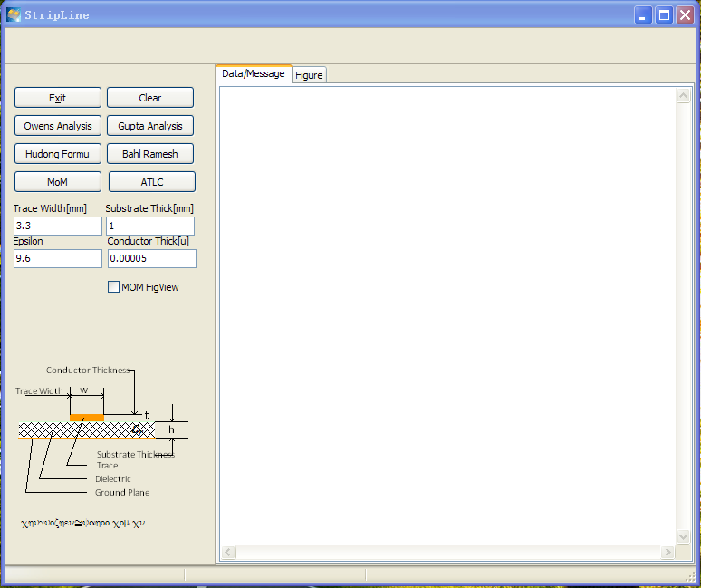Click the Bahl Ramesh button
The height and width of the screenshot is (588, 701).
click(x=150, y=154)
